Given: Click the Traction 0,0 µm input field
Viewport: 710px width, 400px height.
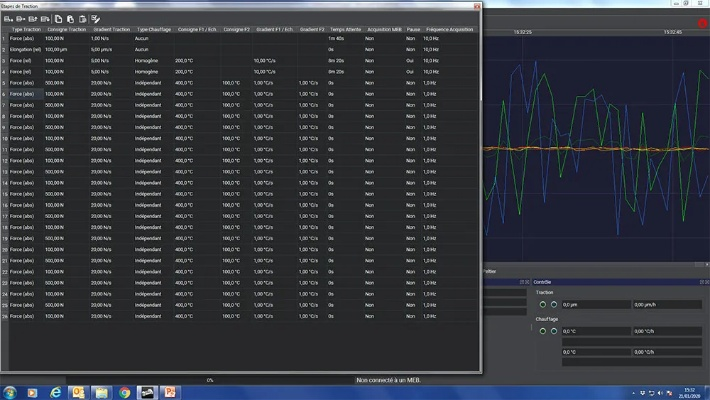Looking at the screenshot, I should [x=594, y=304].
